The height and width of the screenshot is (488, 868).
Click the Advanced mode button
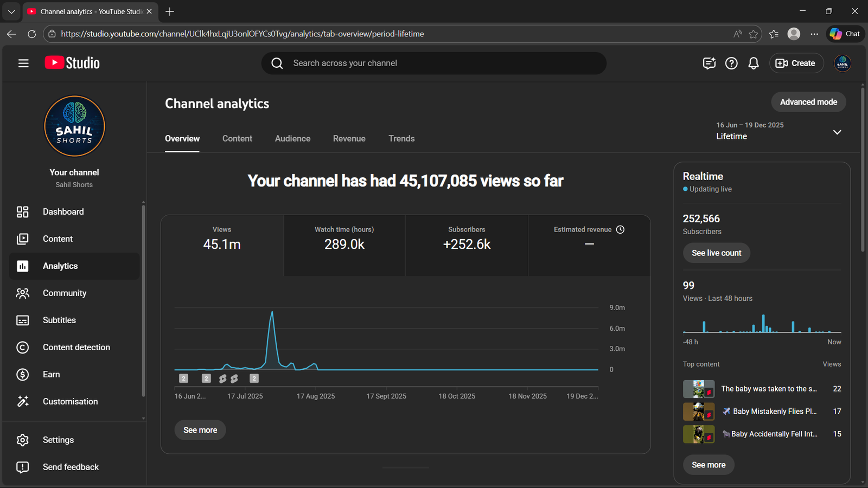point(808,102)
